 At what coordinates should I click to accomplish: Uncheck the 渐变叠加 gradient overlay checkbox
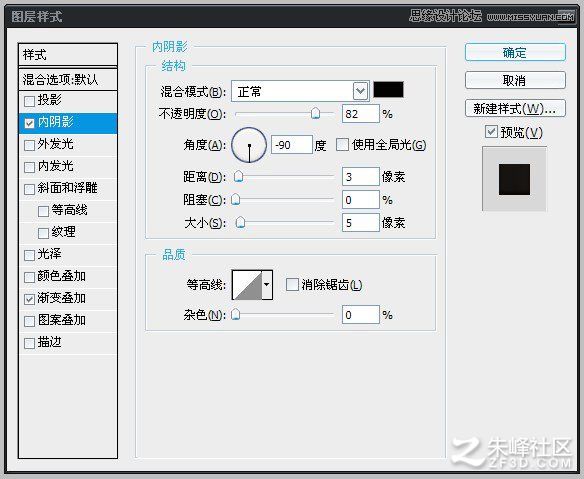29,299
